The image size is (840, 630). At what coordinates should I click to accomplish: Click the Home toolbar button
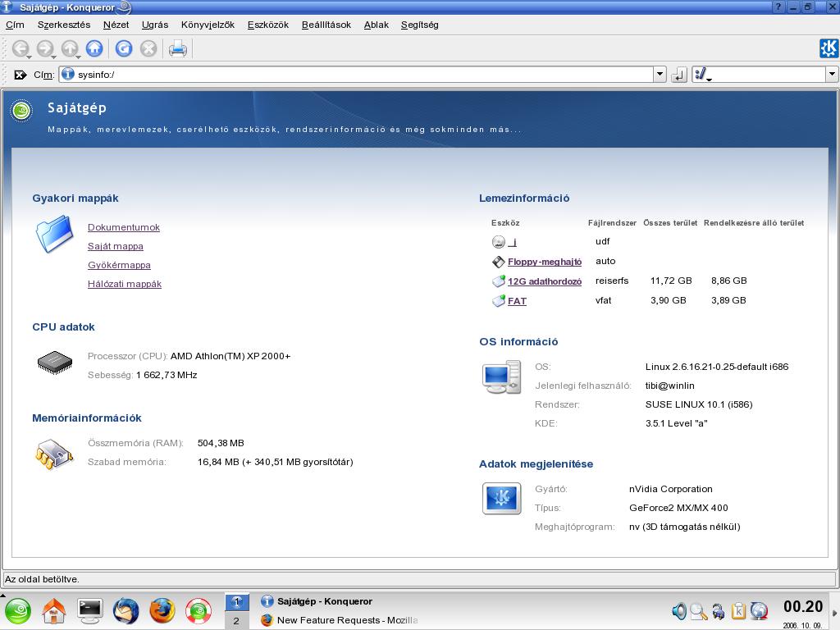pyautogui.click(x=94, y=49)
